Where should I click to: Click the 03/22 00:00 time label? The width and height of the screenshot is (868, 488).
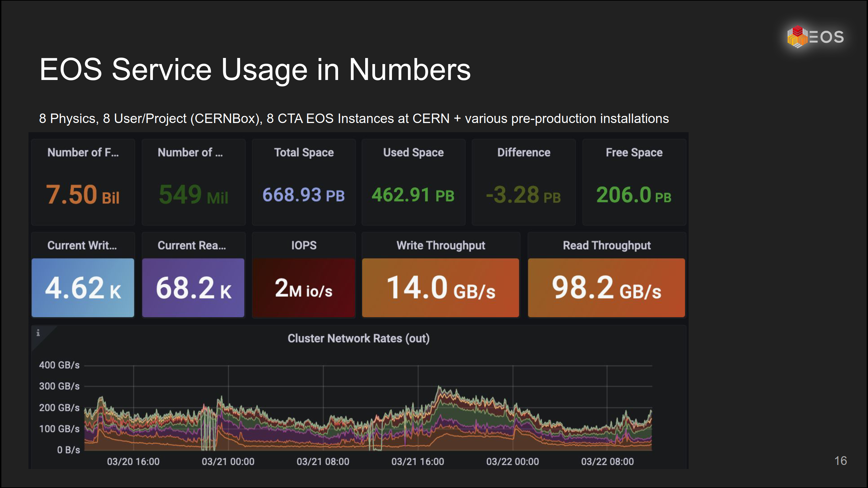click(x=513, y=462)
